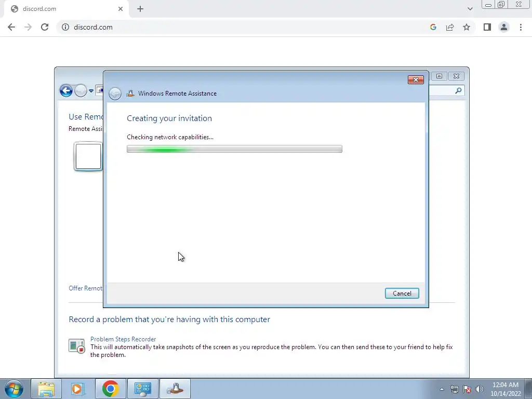The width and height of the screenshot is (532, 399).
Task: Open Problem Steps Recorder link
Action: point(123,339)
